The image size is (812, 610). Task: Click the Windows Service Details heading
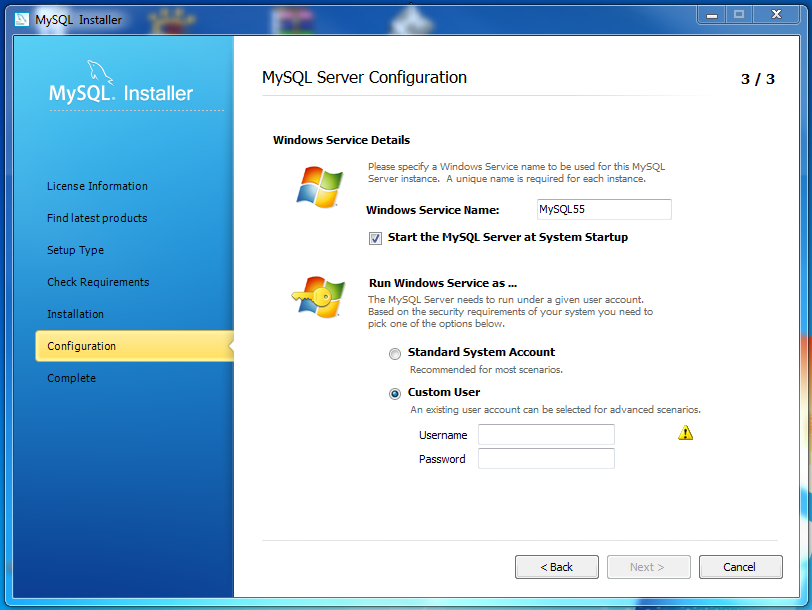(341, 140)
